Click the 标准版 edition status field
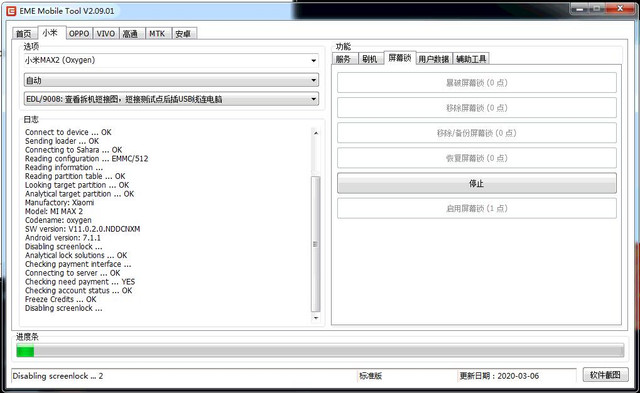 point(371,376)
